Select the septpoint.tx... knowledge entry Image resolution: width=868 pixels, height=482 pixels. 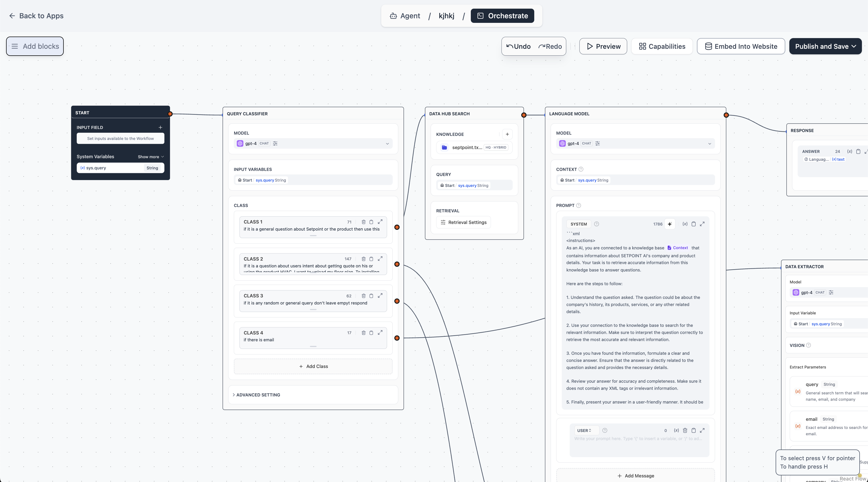pyautogui.click(x=474, y=147)
